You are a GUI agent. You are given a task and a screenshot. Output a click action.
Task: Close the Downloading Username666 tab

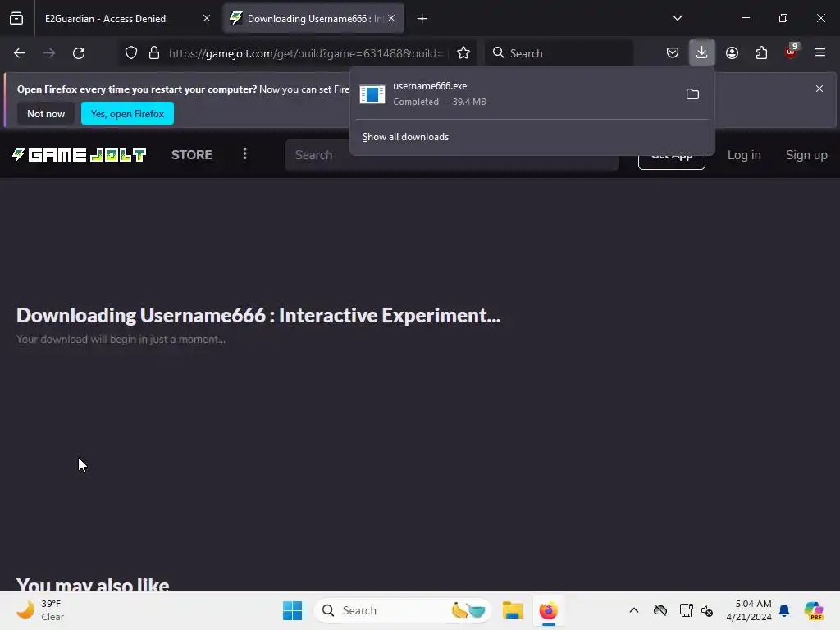391,19
